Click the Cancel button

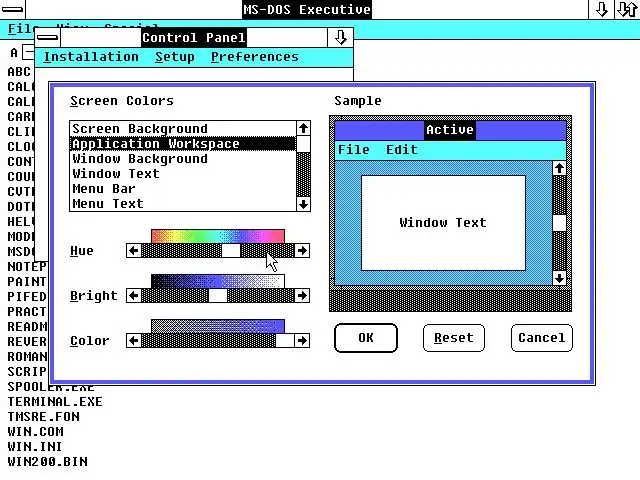pos(542,338)
